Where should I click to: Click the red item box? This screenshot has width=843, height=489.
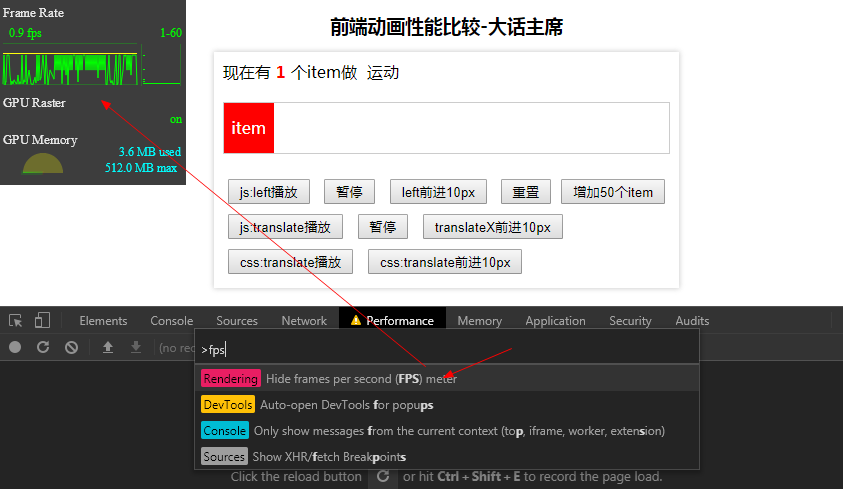pyautogui.click(x=249, y=128)
